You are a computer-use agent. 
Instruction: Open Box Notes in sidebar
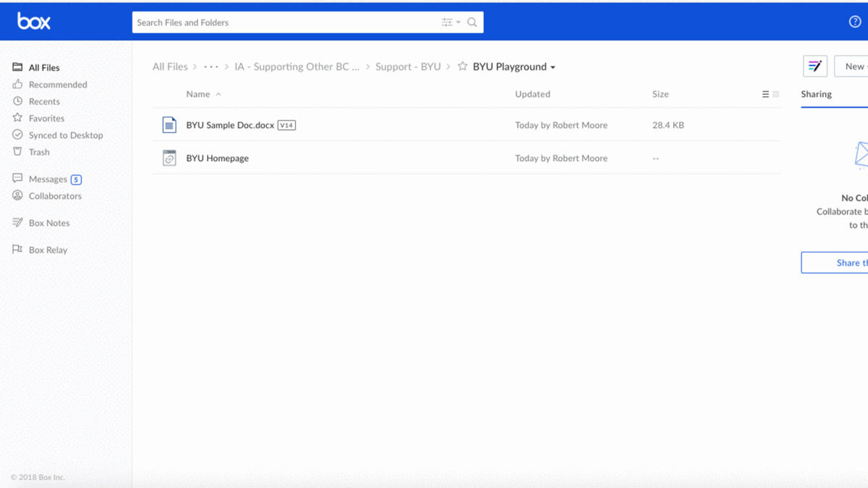point(49,223)
